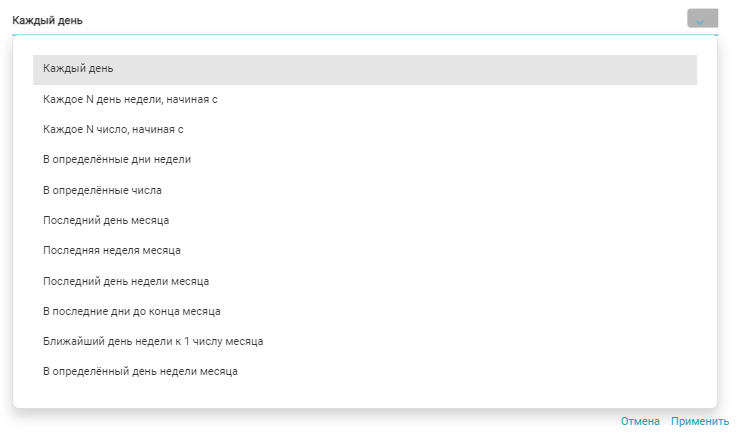Screen dimensions: 736x434
Task: Apply the selected schedule option
Action: click(701, 421)
